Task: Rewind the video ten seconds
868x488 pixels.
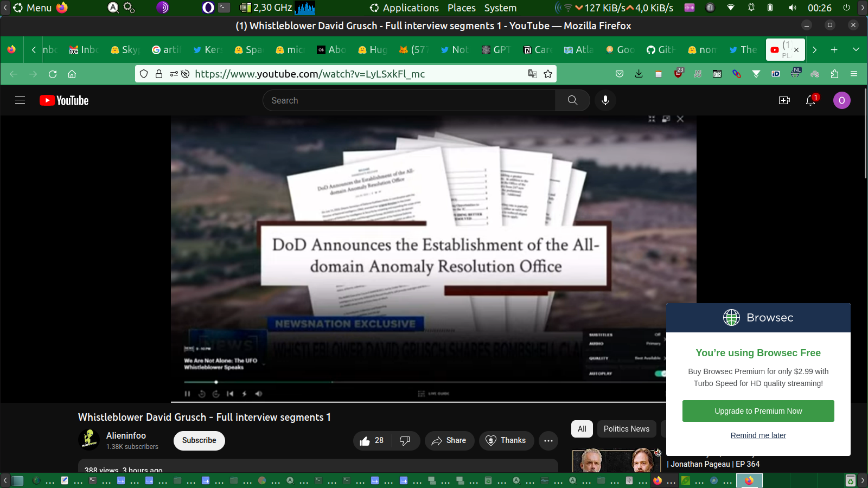Action: tap(202, 394)
